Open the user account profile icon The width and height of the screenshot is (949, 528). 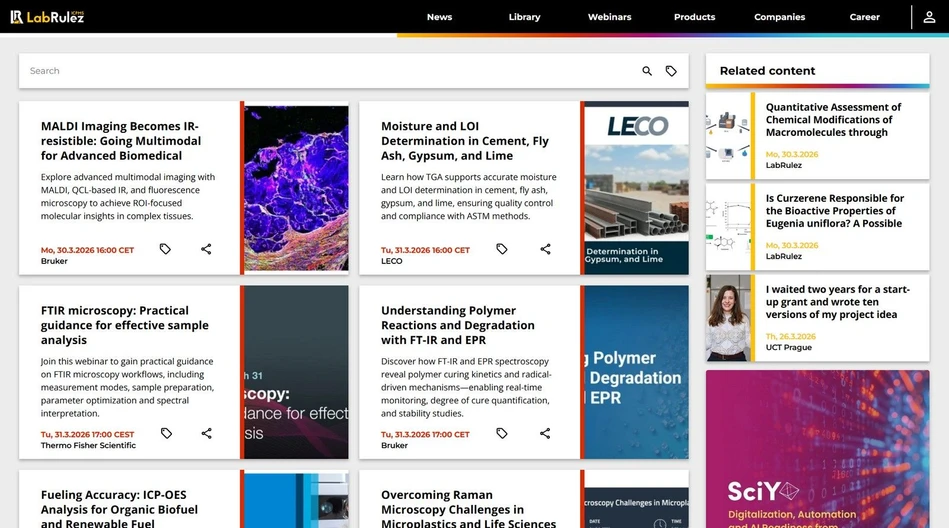click(929, 17)
